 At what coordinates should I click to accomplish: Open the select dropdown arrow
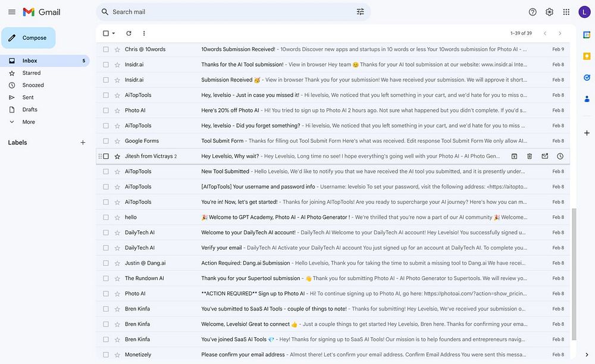click(x=114, y=33)
